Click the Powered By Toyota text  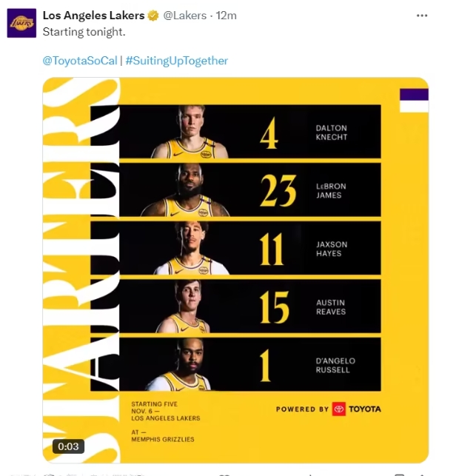tap(329, 409)
